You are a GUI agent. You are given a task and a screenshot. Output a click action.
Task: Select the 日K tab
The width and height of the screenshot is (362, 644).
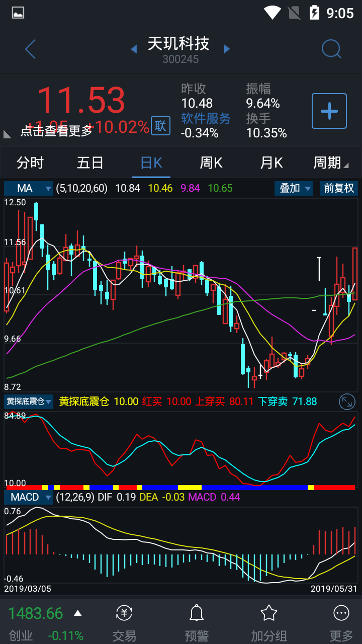pyautogui.click(x=151, y=163)
